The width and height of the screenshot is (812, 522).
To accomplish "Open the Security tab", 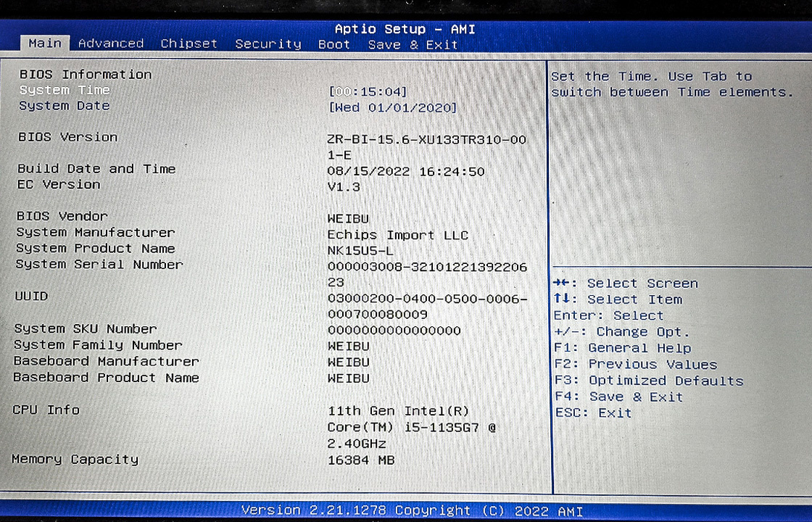I will point(268,44).
